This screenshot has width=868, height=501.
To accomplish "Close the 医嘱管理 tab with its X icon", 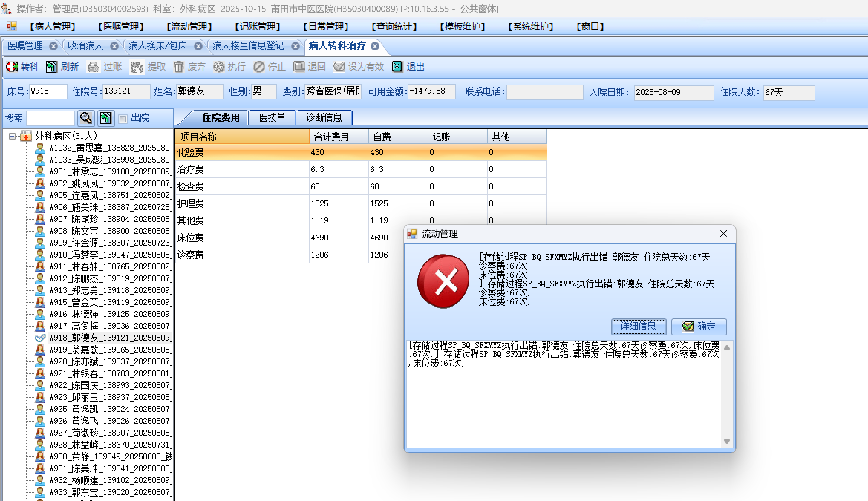I will coord(53,46).
